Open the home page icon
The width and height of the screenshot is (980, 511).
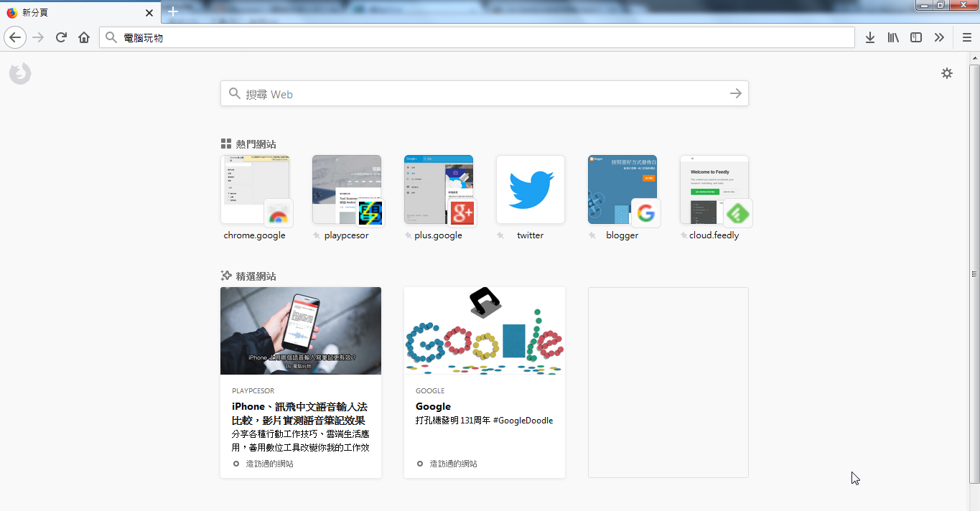click(84, 37)
